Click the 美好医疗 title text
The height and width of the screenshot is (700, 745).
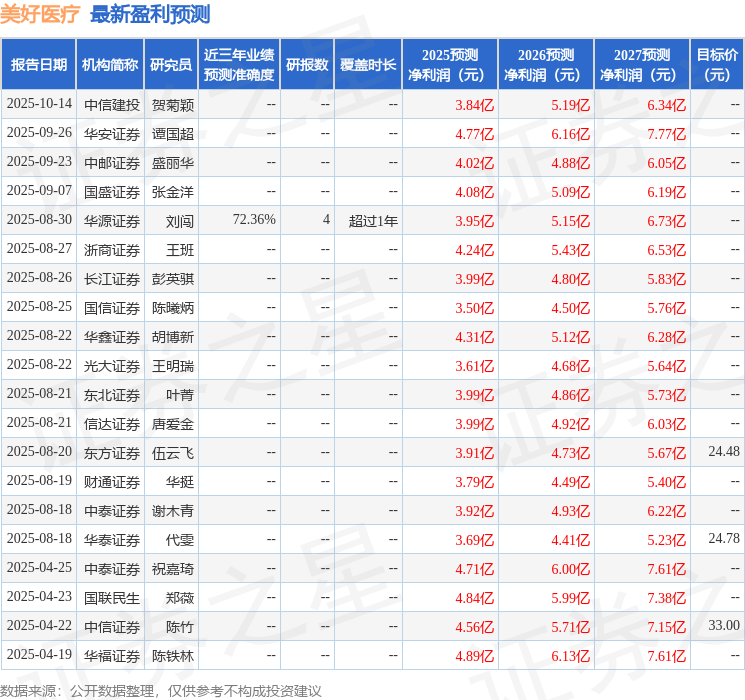coord(40,14)
